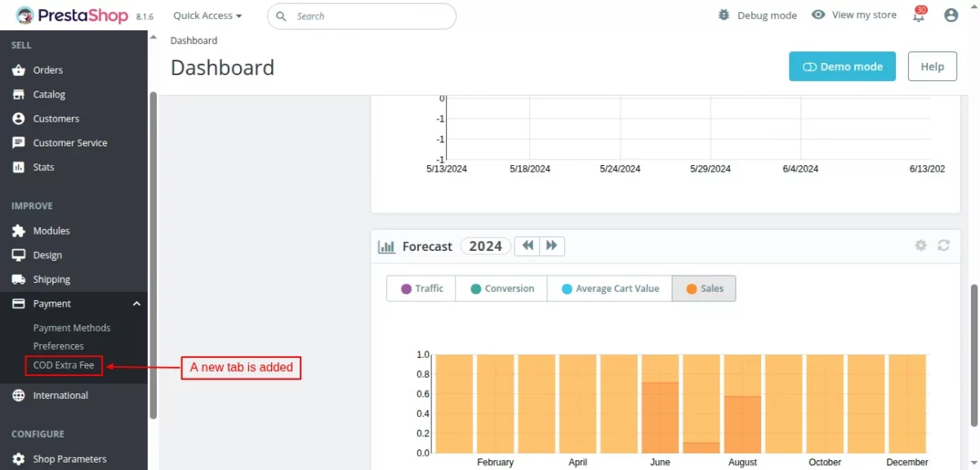Go to next forecast year
Image resolution: width=980 pixels, height=470 pixels.
point(552,246)
